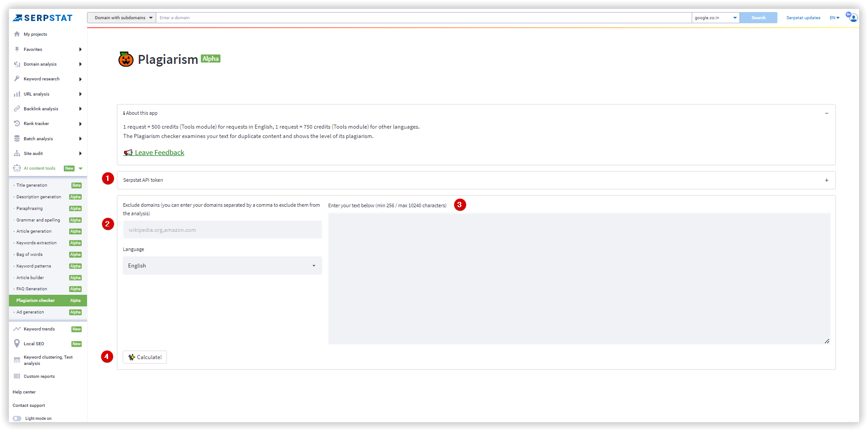The image size is (868, 431).
Task: Open the Contact support link
Action: (29, 406)
